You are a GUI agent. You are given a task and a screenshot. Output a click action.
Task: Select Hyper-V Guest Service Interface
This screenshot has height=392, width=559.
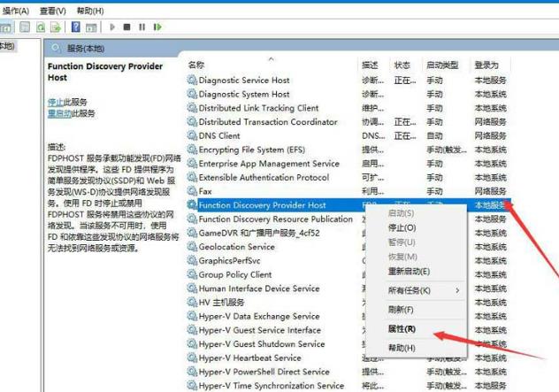coord(259,331)
